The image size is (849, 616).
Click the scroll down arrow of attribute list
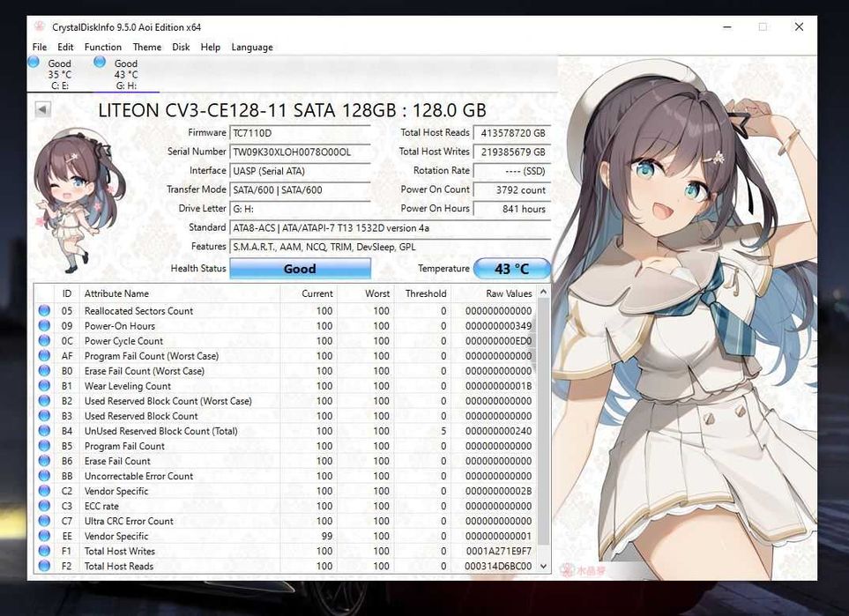pos(544,566)
